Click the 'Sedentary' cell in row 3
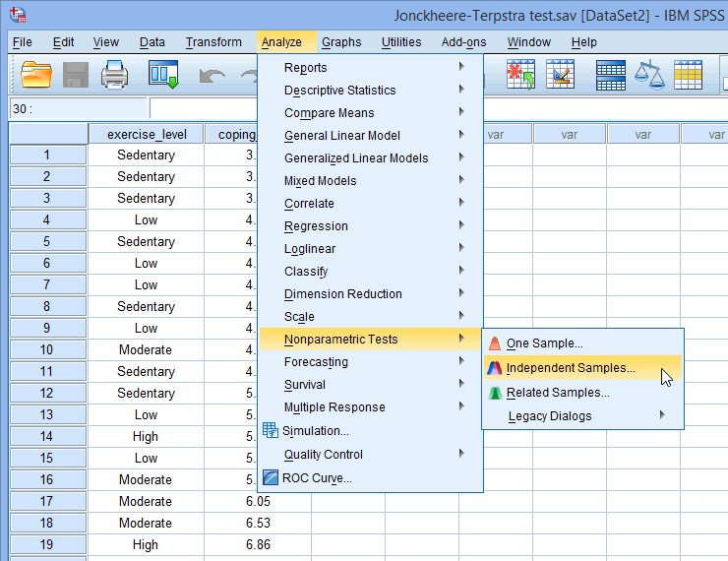 (x=146, y=198)
